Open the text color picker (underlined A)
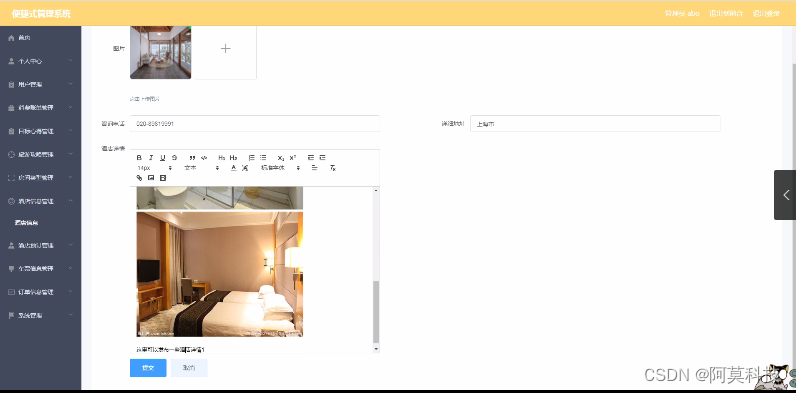The width and height of the screenshot is (796, 393). point(234,168)
